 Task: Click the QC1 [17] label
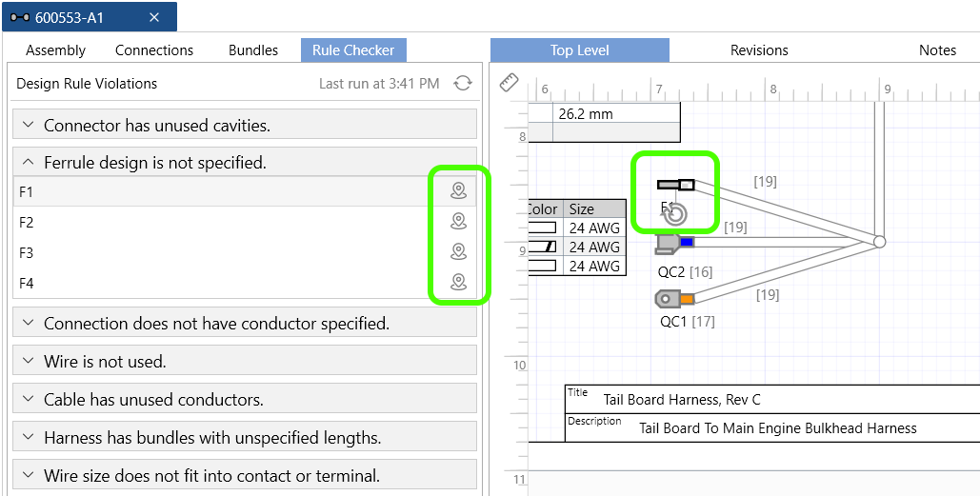pyautogui.click(x=687, y=322)
